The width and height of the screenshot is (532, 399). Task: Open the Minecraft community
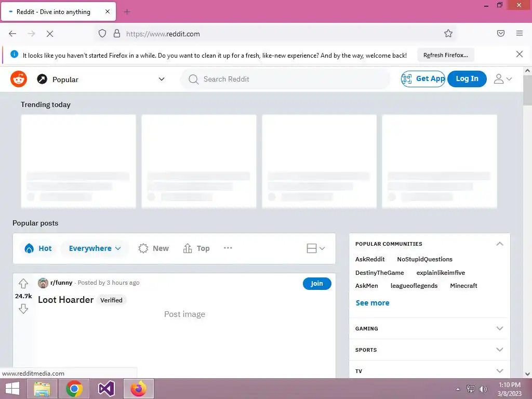point(463,286)
